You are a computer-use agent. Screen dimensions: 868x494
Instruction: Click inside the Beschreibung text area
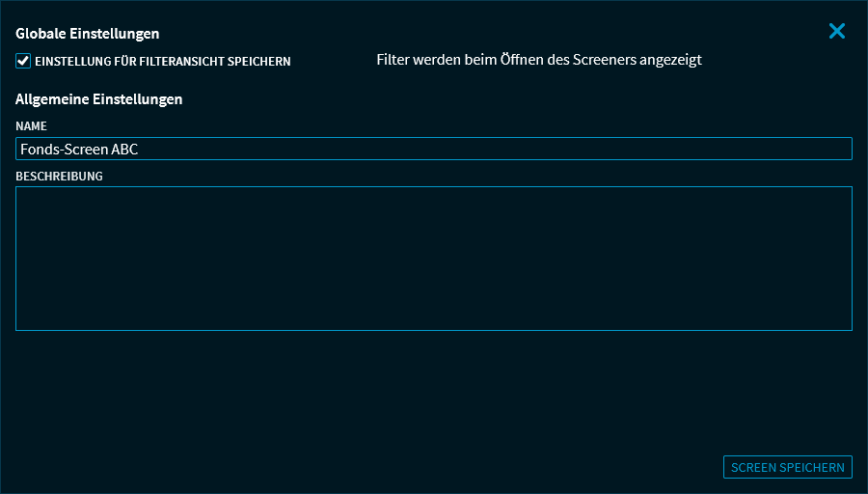434,259
